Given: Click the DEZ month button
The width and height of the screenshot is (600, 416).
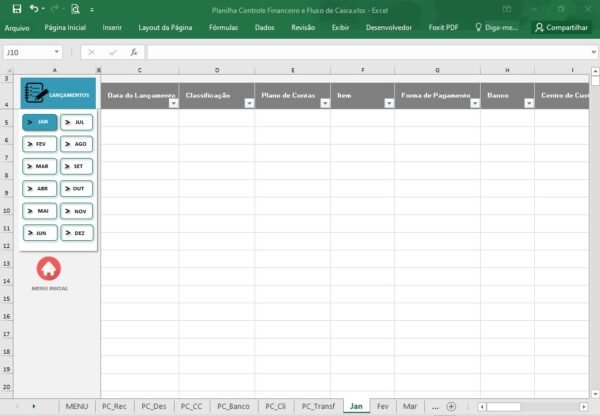Looking at the screenshot, I should click(77, 233).
